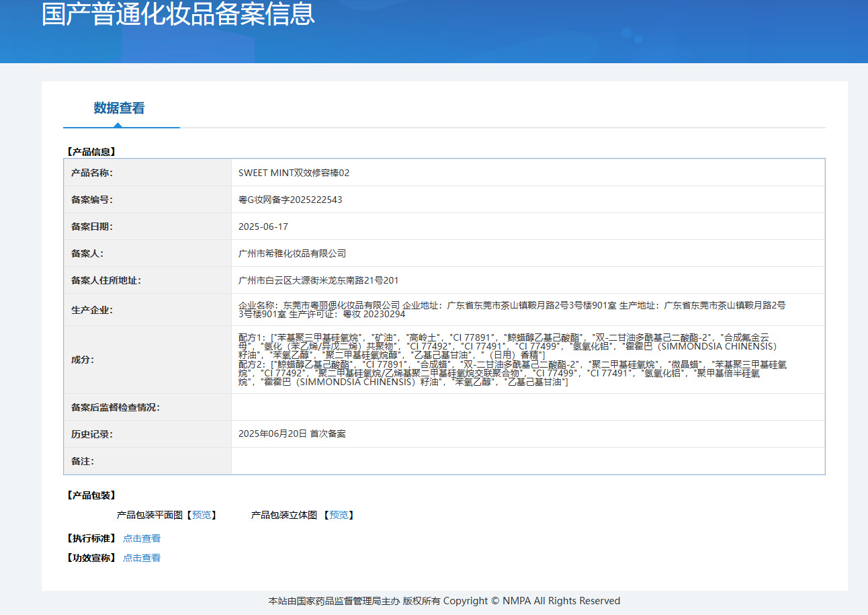Click the 历史记录 row label
This screenshot has height=615, width=868.
click(92, 434)
